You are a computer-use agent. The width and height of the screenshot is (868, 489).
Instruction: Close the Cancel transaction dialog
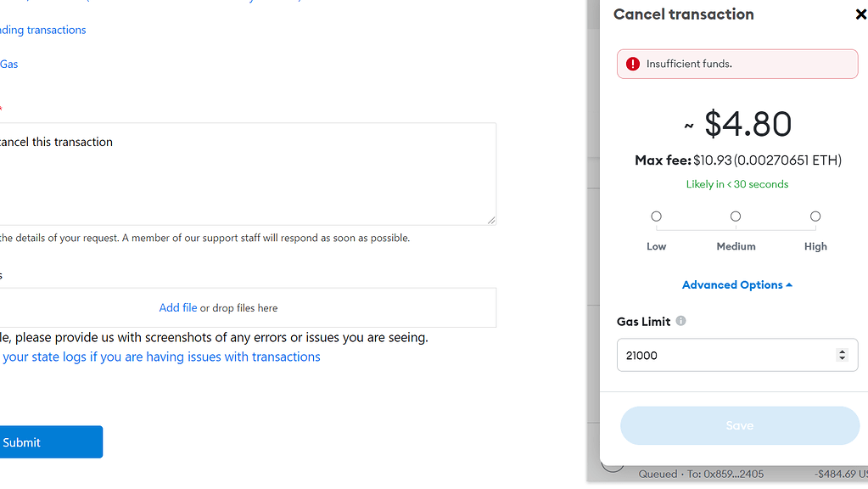point(860,14)
